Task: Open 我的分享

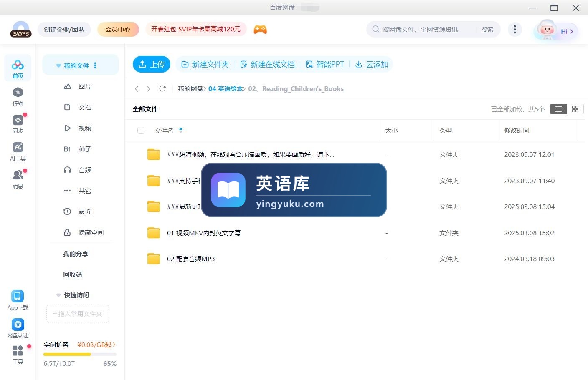Action: (x=76, y=254)
